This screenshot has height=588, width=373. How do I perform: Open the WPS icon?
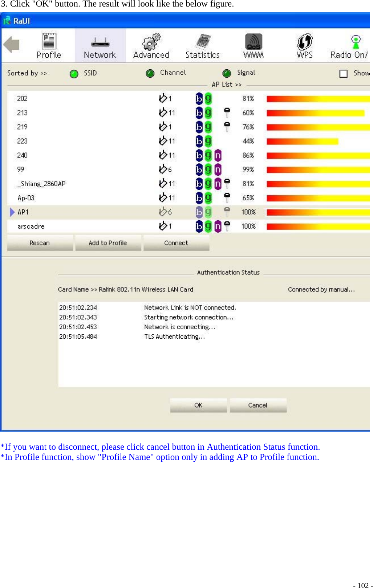(304, 41)
